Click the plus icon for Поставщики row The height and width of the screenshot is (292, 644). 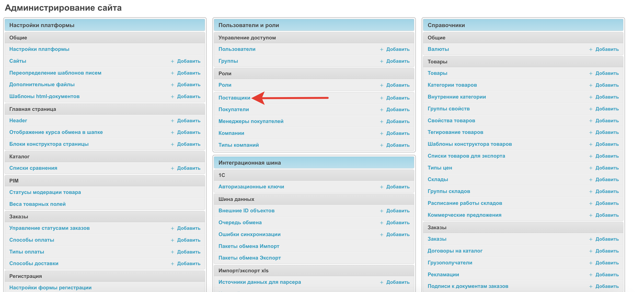(382, 98)
